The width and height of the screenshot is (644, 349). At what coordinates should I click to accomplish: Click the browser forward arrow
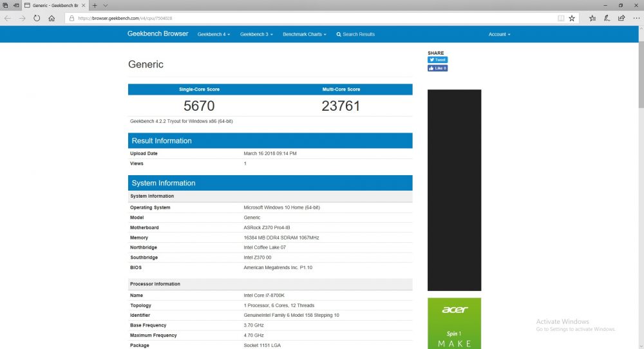(22, 18)
